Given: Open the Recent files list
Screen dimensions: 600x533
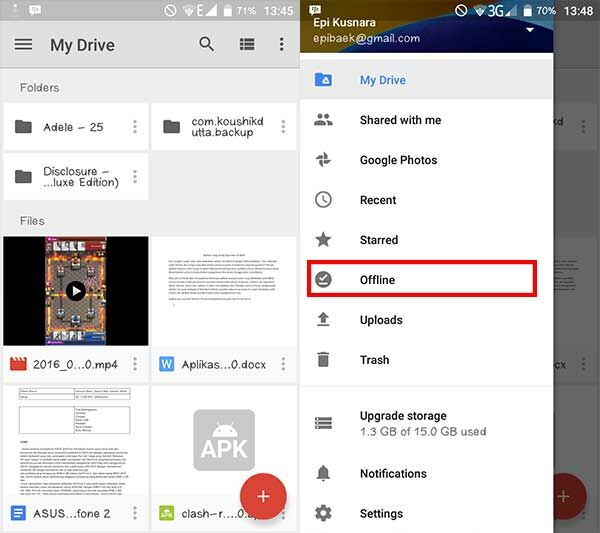Looking at the screenshot, I should pyautogui.click(x=427, y=200).
